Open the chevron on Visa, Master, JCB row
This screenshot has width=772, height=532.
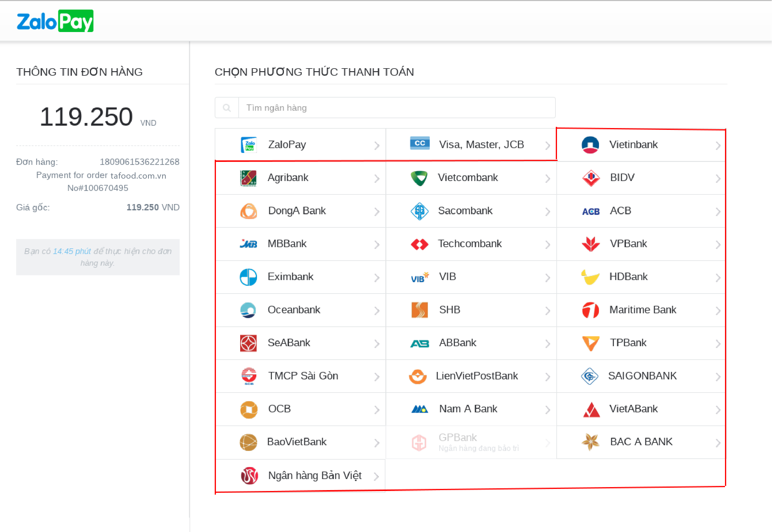pyautogui.click(x=548, y=146)
